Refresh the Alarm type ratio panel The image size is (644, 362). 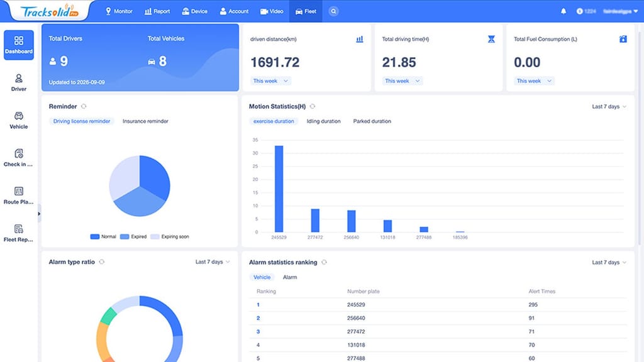pyautogui.click(x=102, y=262)
